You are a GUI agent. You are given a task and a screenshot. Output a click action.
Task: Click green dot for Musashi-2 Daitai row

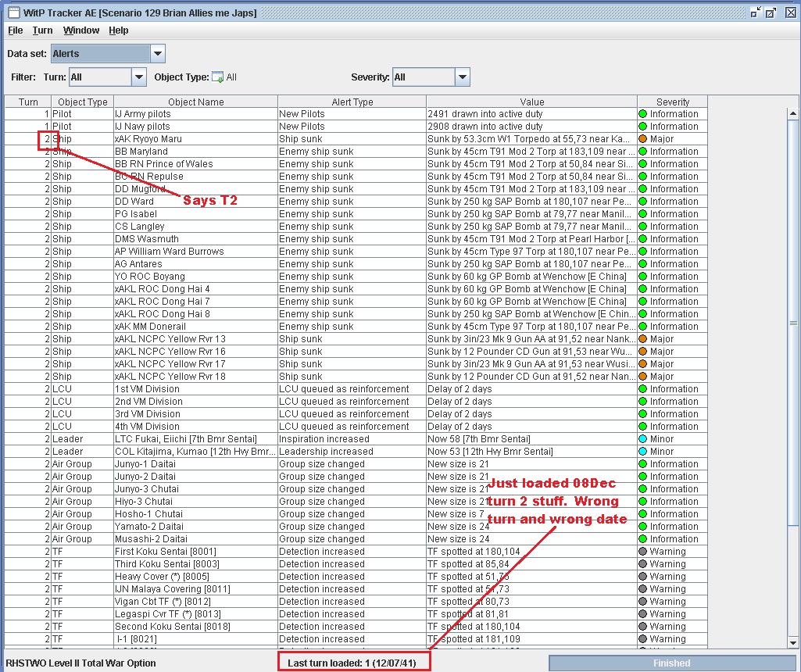tap(642, 539)
